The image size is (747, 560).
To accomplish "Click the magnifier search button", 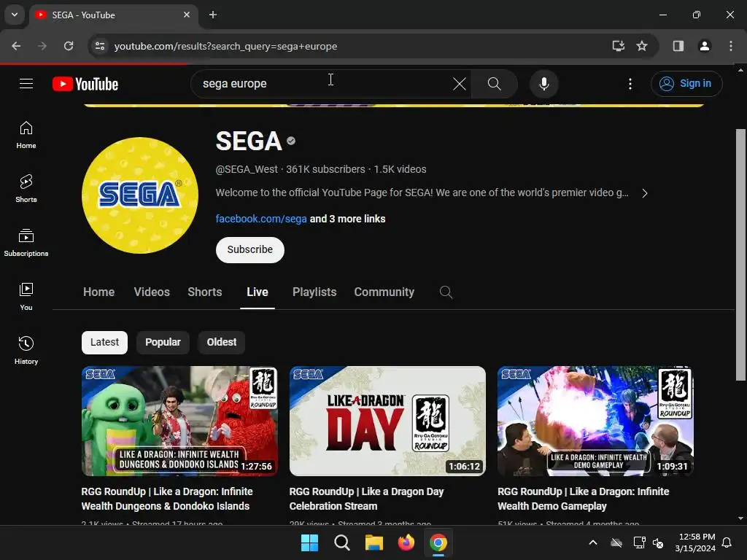I will point(494,84).
